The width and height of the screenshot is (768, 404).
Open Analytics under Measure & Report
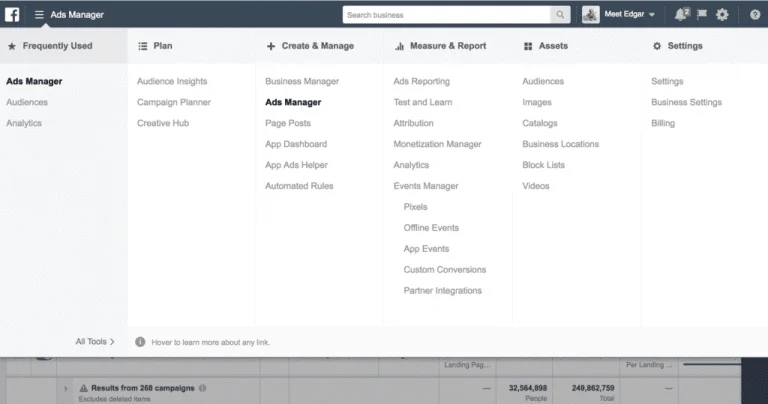(411, 165)
